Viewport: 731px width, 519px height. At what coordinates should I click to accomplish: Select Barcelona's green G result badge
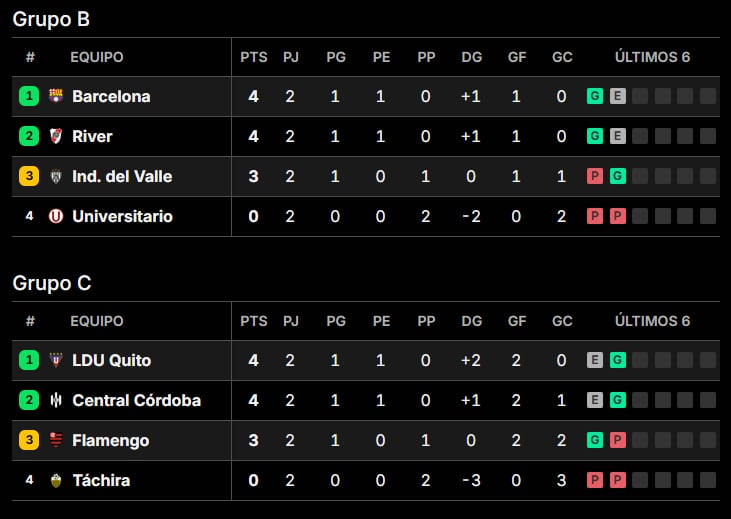[595, 96]
